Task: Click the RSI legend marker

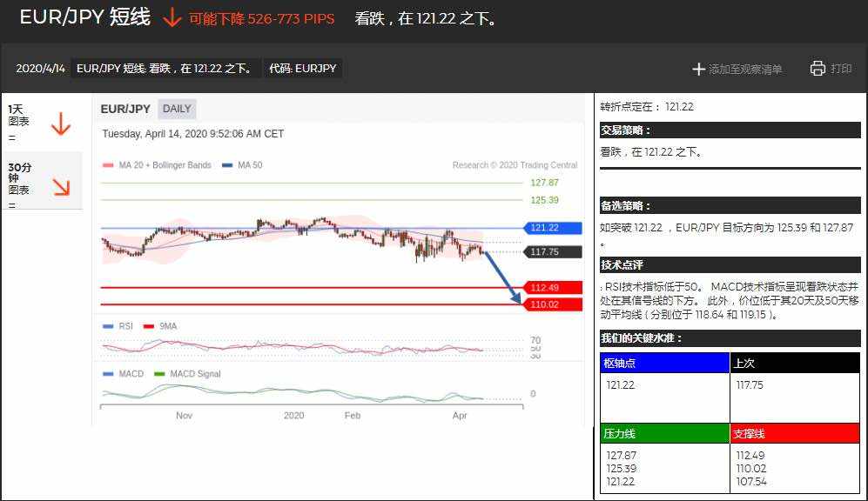Action: tap(108, 326)
